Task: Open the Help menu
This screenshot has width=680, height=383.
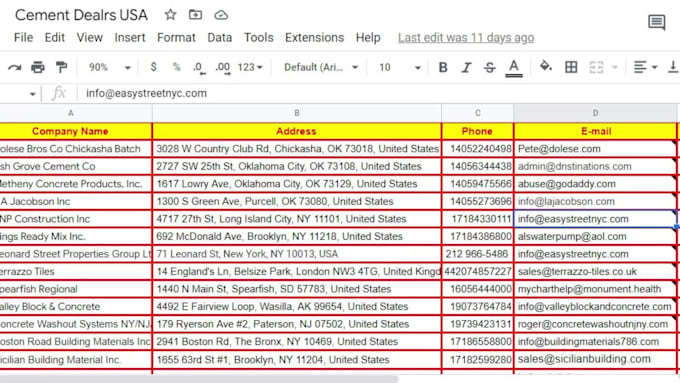Action: pos(368,38)
